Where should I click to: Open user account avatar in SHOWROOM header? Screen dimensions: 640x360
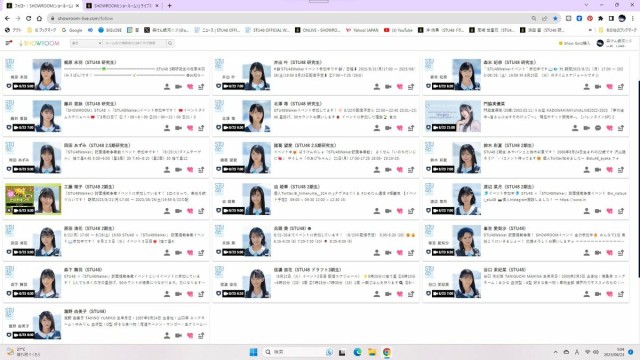[x=600, y=43]
